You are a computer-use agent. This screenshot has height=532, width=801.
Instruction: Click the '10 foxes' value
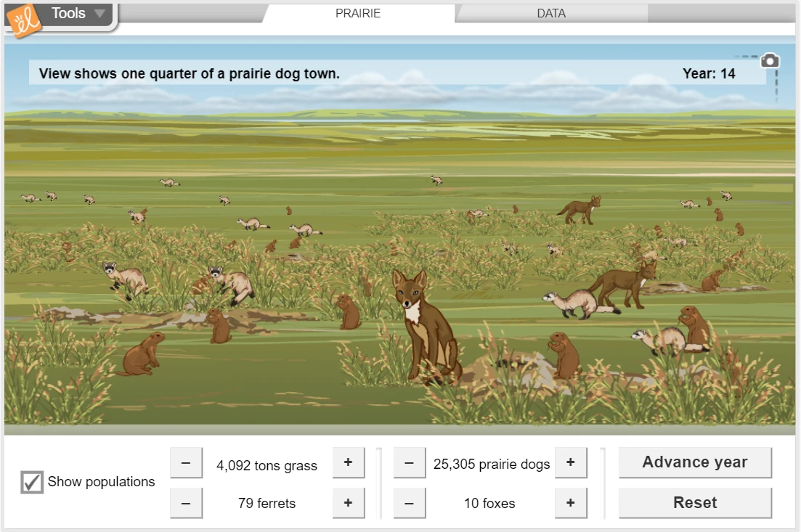pyautogui.click(x=489, y=504)
